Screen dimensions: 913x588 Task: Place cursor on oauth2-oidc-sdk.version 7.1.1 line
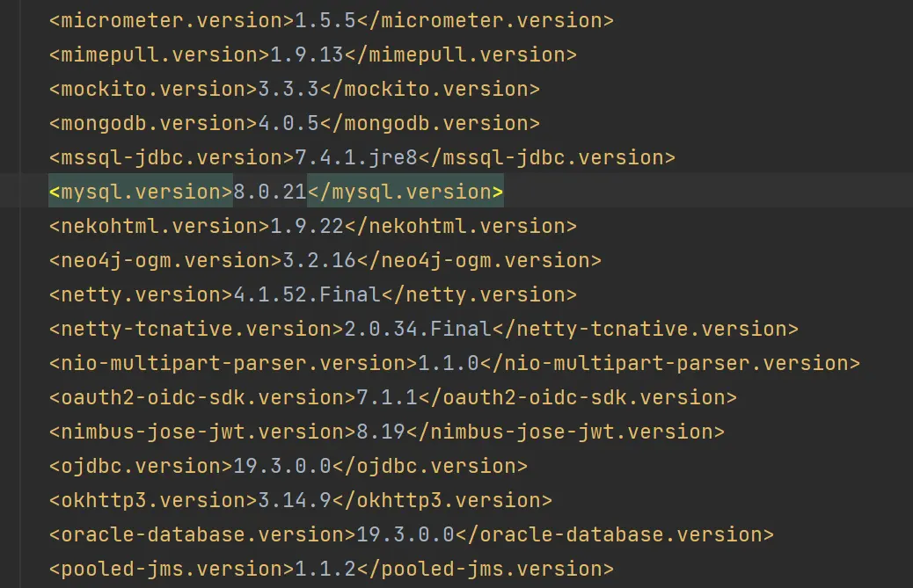pos(393,398)
